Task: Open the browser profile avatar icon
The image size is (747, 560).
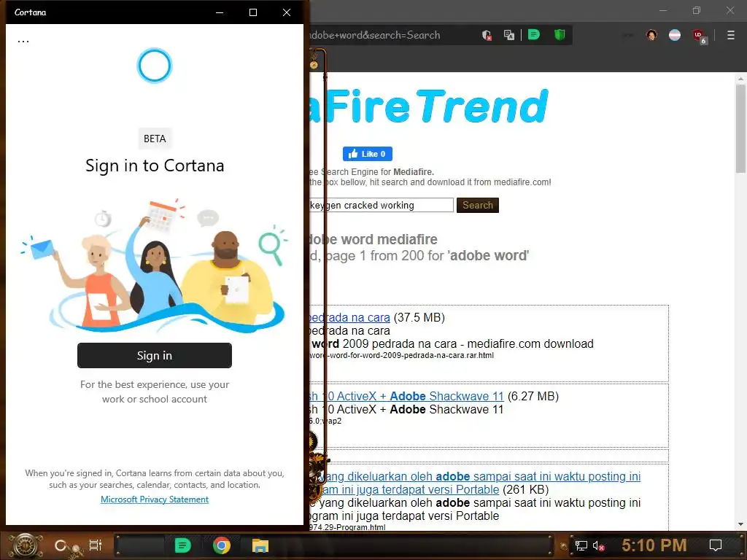Action: (x=651, y=35)
